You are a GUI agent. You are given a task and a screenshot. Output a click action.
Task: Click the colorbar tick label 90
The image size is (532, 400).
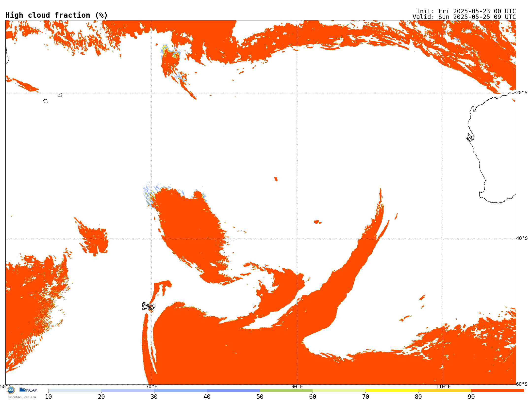tap(471, 397)
